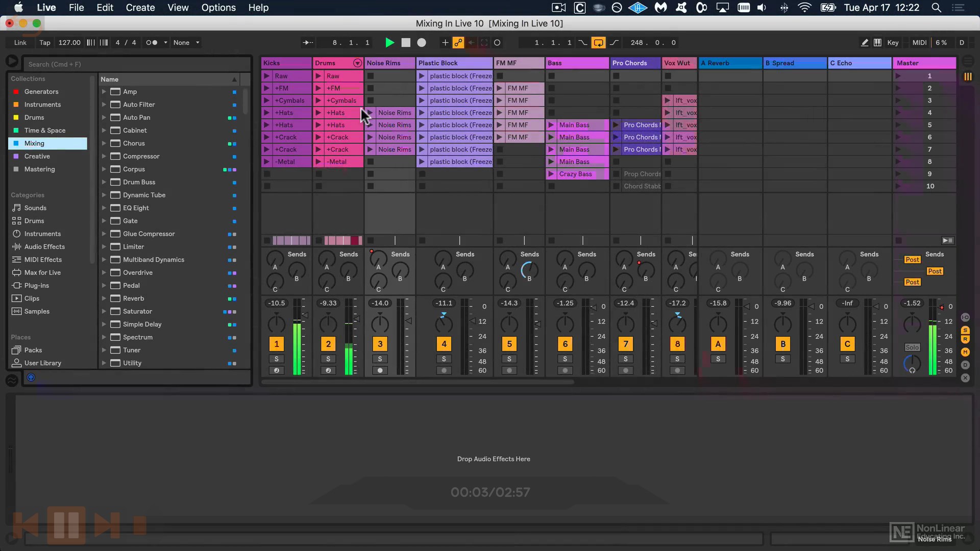Enable the Punch-Out switch
The height and width of the screenshot is (551, 980).
click(x=614, y=43)
